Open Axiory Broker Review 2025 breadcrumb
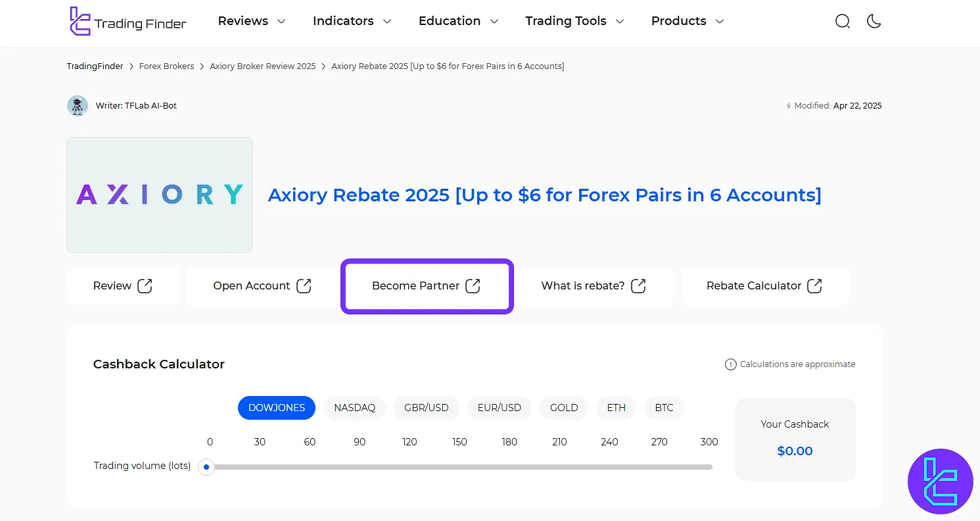The image size is (980, 521). 262,66
